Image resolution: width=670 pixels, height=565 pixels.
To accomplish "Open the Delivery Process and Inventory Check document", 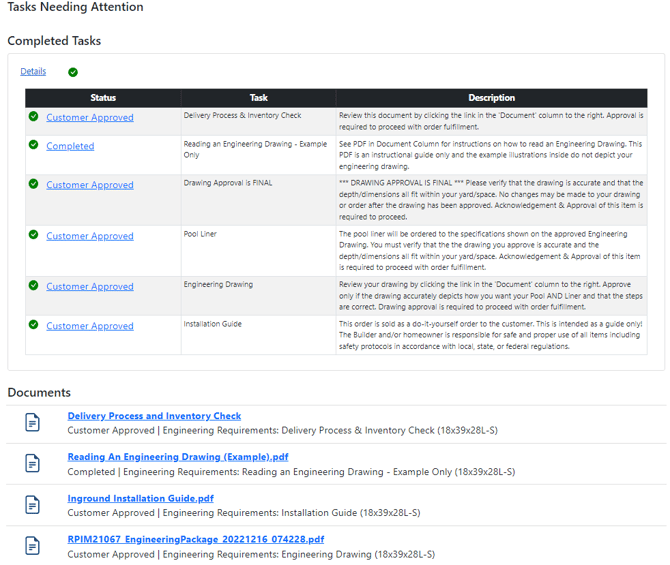I will 154,416.
